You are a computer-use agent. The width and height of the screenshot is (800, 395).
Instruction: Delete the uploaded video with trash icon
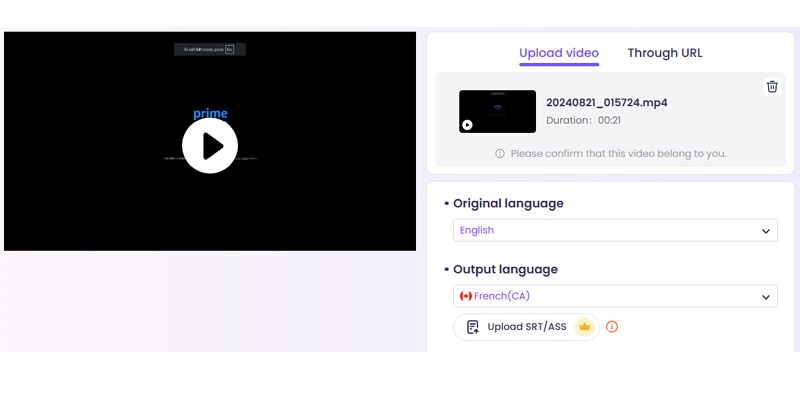point(772,86)
